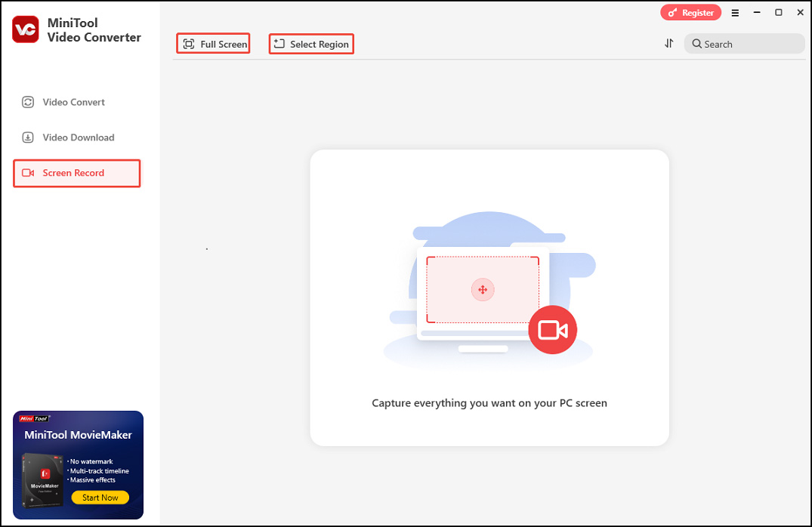Click the Register button
Viewport: 812px width, 527px height.
[x=690, y=13]
